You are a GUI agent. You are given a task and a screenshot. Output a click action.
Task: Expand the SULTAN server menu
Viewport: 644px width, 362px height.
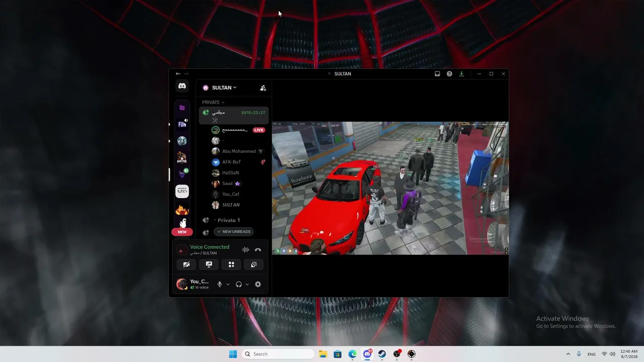pyautogui.click(x=224, y=87)
